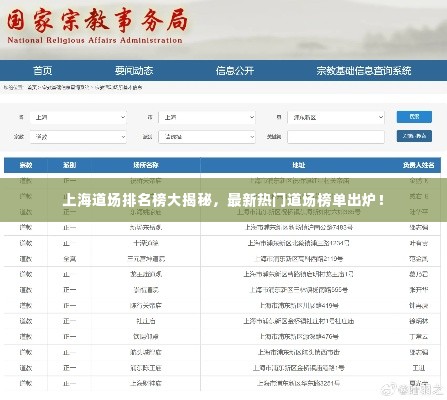Open the 要闻动态 navigation item

coord(134,71)
